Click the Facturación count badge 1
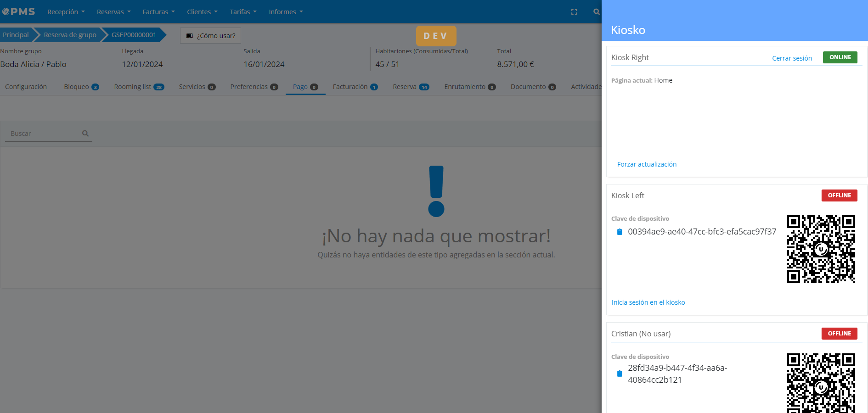The image size is (868, 413). [374, 87]
